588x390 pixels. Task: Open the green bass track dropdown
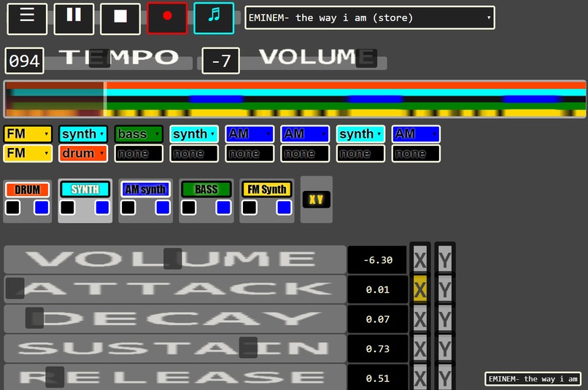click(x=139, y=134)
